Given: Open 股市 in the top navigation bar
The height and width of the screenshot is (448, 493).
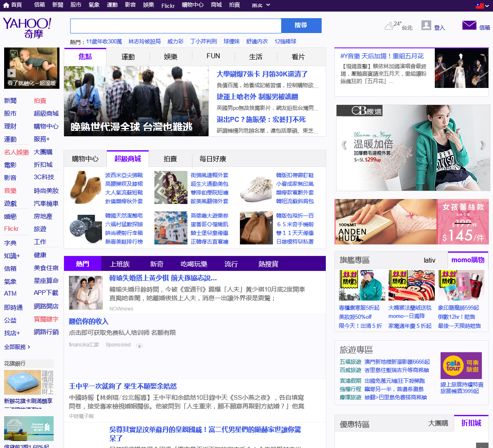Looking at the screenshot, I should coord(76,5).
